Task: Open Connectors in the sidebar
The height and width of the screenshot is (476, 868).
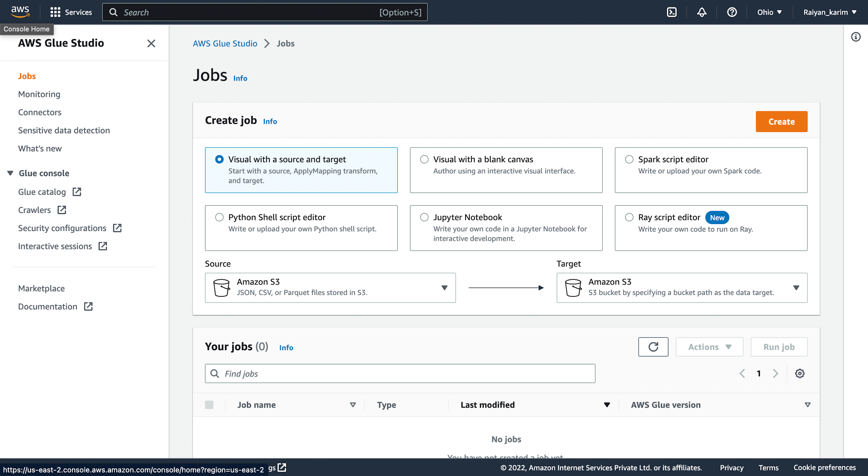Action: (x=40, y=112)
